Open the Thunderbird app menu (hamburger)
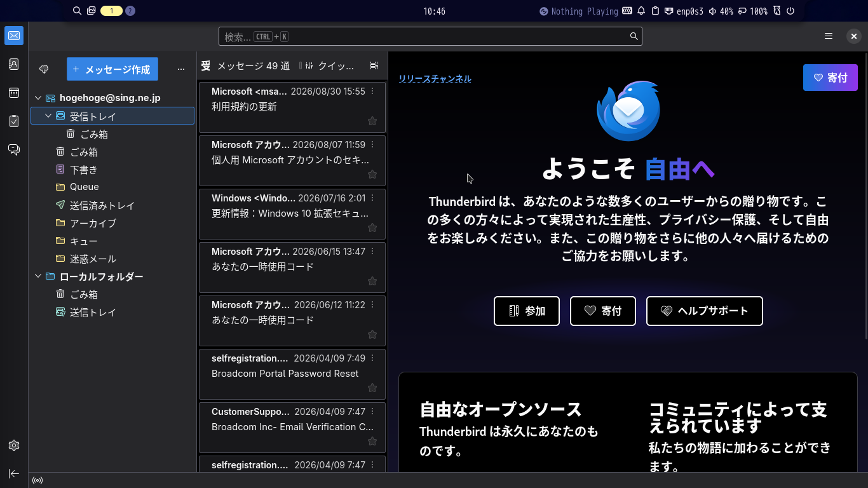The height and width of the screenshot is (488, 868). coord(829,36)
